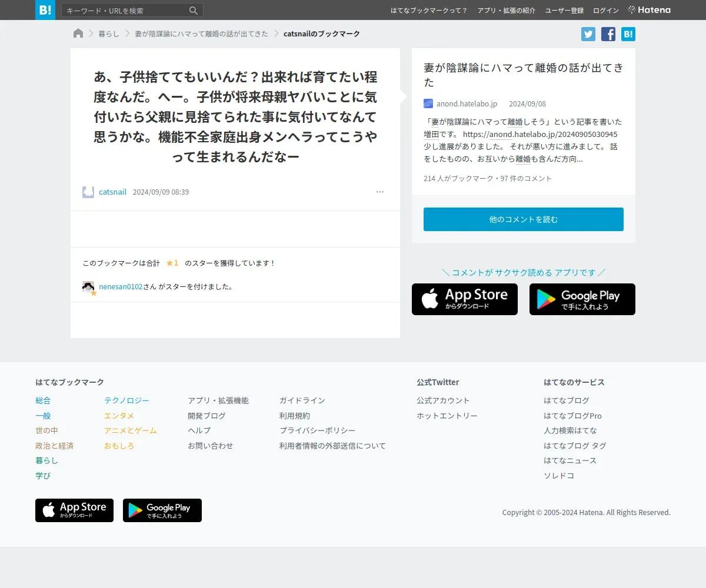This screenshot has width=706, height=588.
Task: Go to 暮らし breadcrumb
Action: 109,34
